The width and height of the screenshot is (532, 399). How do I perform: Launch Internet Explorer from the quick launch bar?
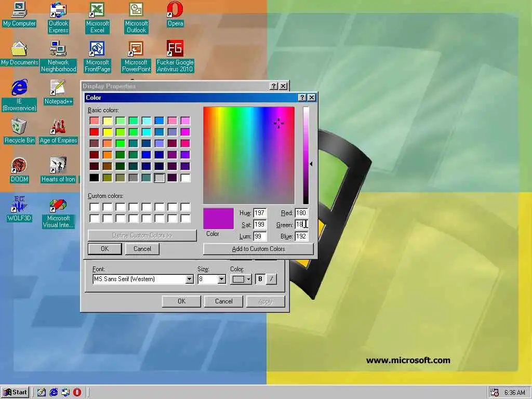[x=54, y=392]
